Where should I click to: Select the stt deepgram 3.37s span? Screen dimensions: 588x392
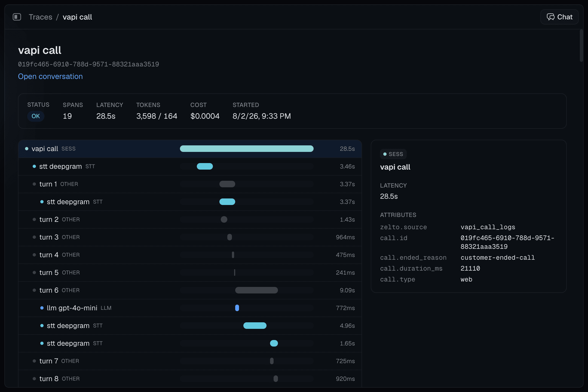pyautogui.click(x=190, y=202)
